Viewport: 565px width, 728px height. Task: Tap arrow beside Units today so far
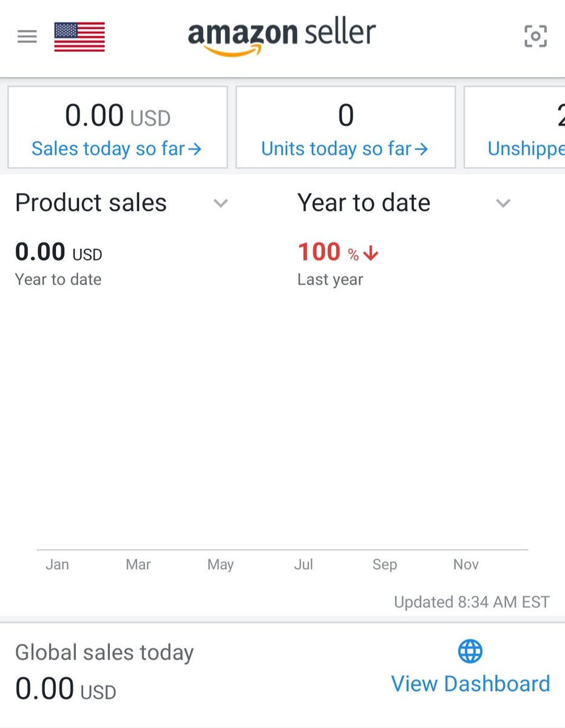pos(421,149)
